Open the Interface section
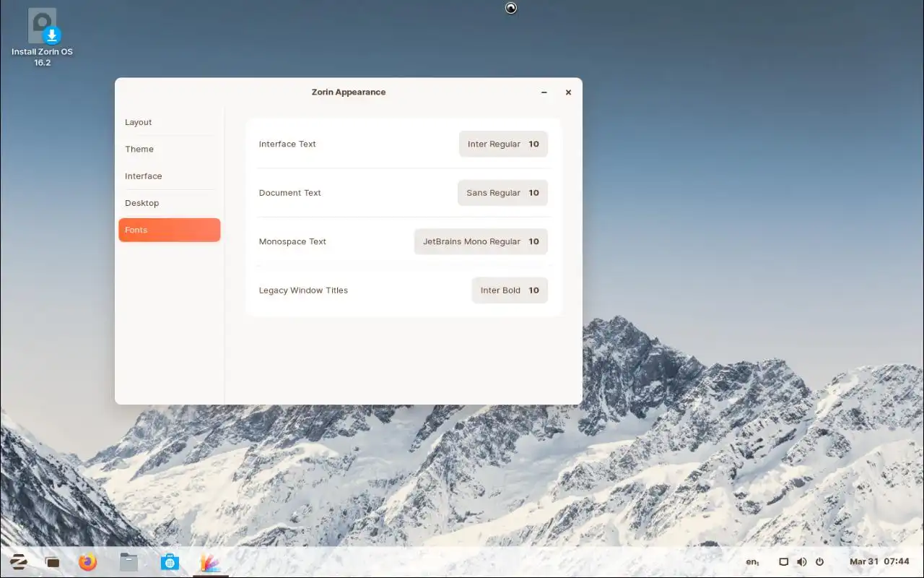924x578 pixels. [x=170, y=176]
